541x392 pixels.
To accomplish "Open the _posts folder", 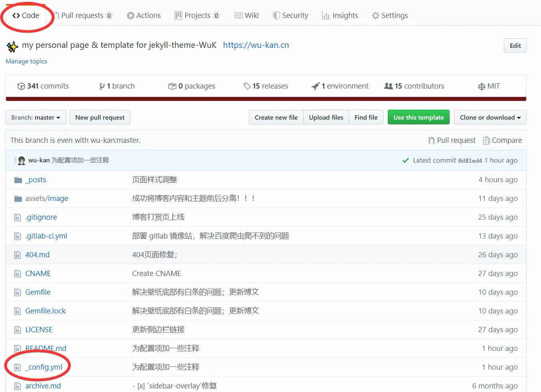I will click(36, 180).
